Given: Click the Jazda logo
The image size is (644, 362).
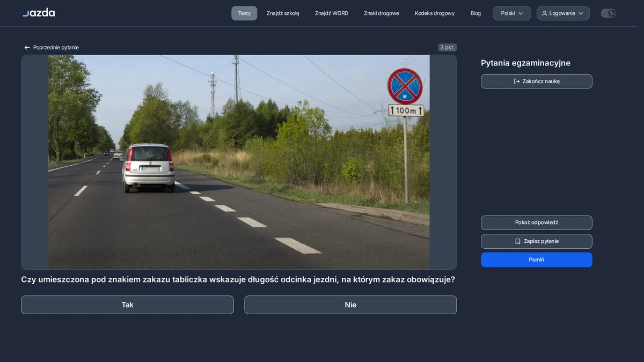Looking at the screenshot, I should (39, 12).
